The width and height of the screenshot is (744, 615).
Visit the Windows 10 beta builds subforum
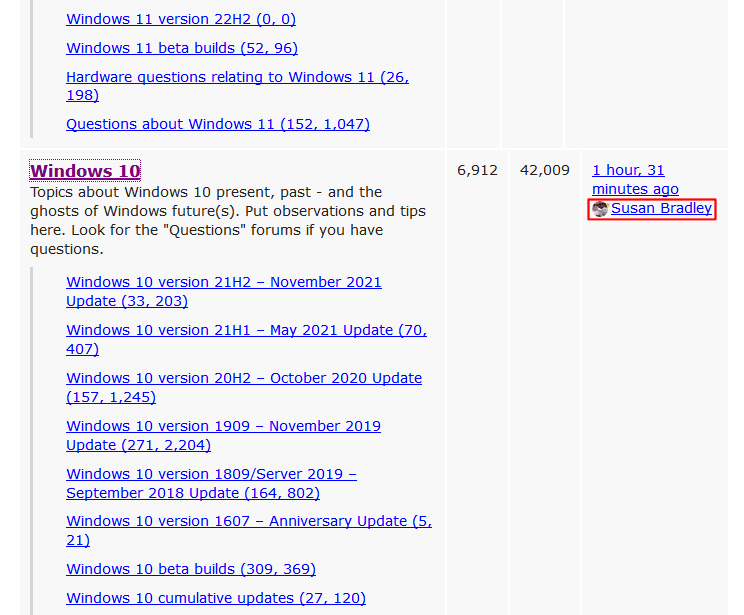[190, 569]
